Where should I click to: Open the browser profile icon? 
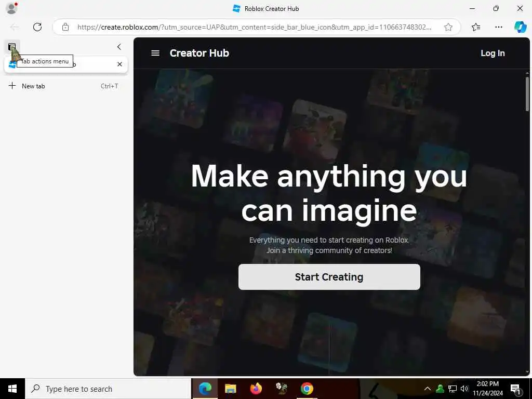point(11,8)
